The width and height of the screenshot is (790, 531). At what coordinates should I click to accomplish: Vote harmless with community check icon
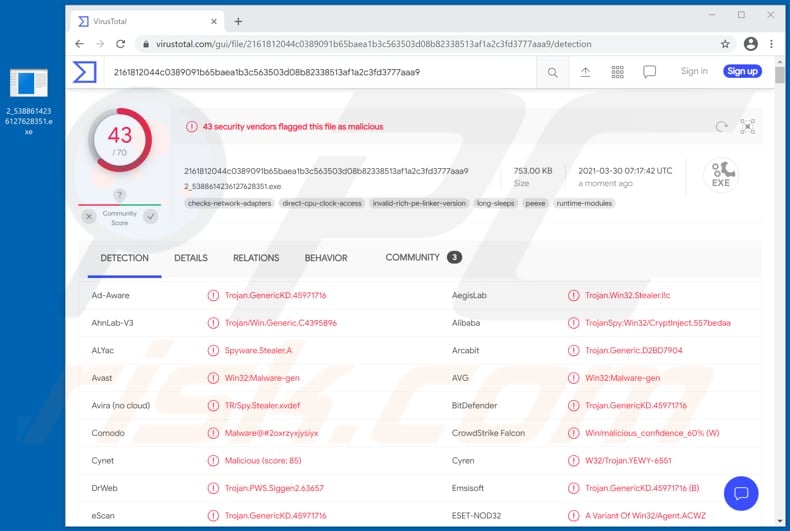tap(150, 217)
